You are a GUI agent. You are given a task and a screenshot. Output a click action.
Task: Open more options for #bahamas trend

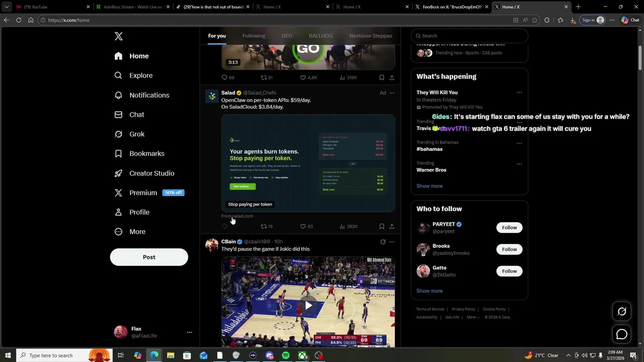tap(519, 143)
